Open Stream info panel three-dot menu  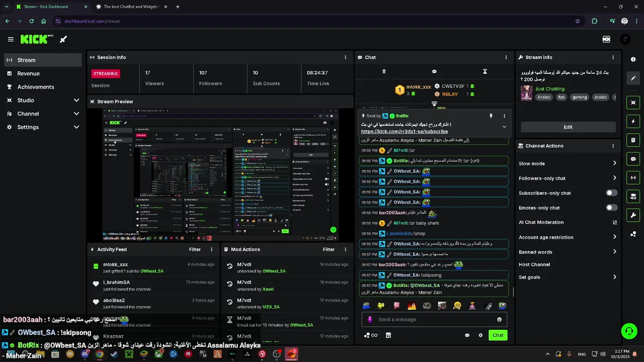point(613,57)
